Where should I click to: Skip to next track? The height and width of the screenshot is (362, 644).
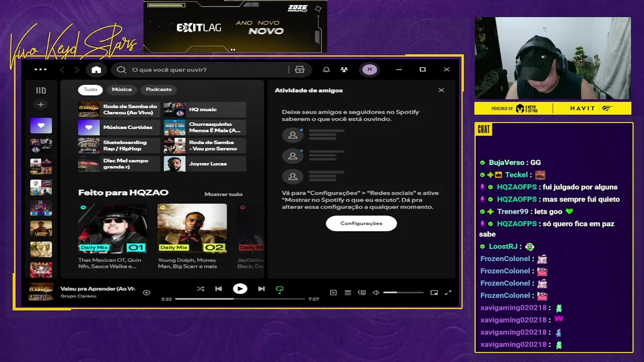point(261,289)
